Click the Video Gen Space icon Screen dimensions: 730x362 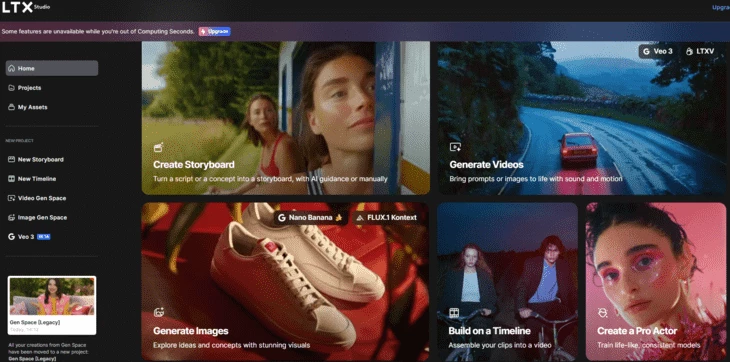(12, 198)
